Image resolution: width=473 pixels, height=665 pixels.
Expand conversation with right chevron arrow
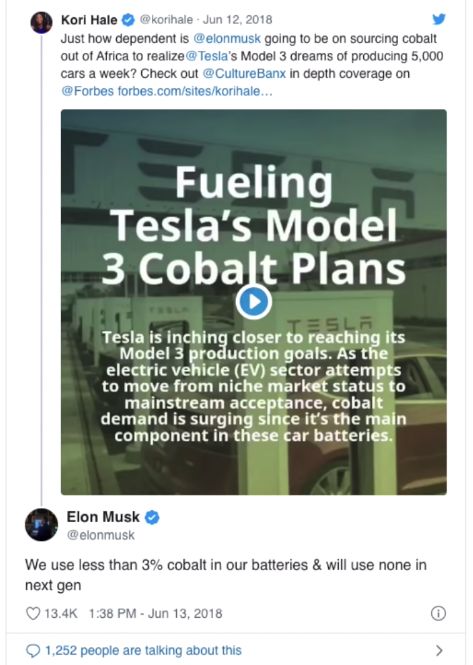coord(439,650)
